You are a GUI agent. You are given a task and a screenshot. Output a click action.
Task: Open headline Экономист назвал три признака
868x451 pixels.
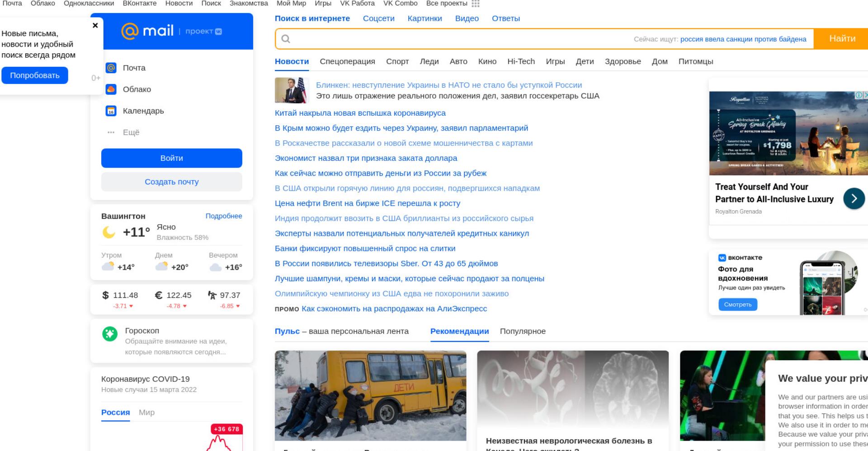366,158
